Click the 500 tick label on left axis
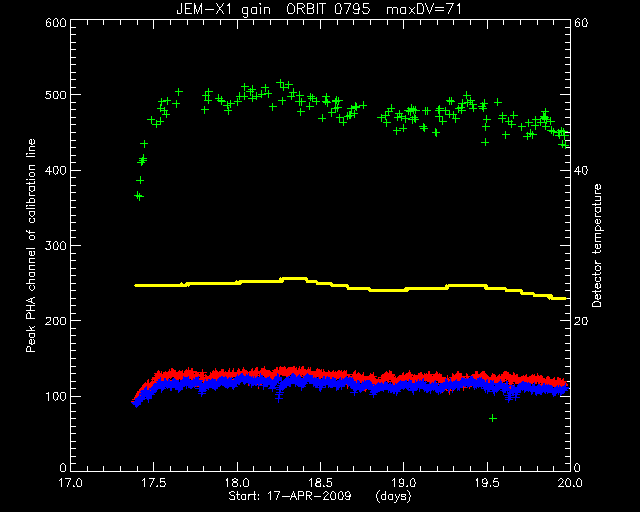This screenshot has width=640, height=512. coord(56,95)
